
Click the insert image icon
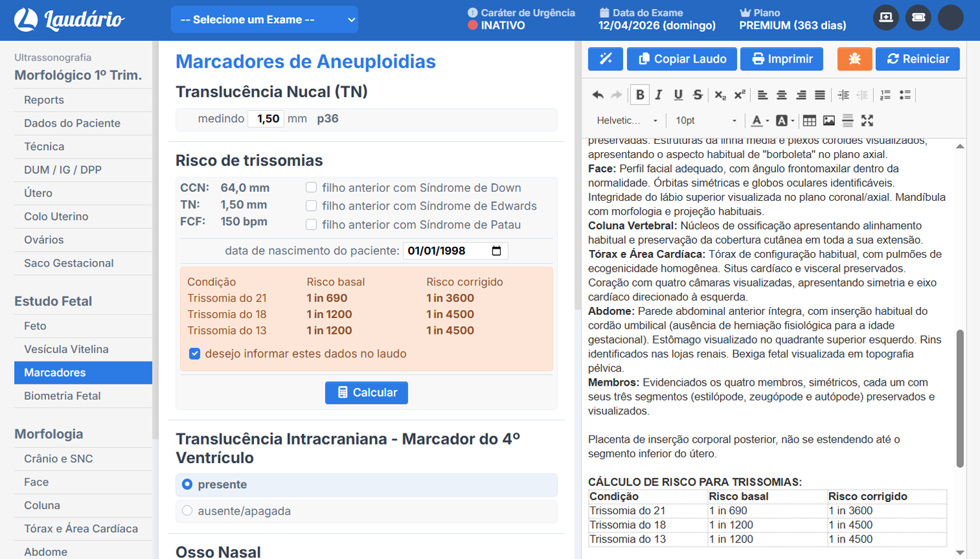[x=828, y=120]
